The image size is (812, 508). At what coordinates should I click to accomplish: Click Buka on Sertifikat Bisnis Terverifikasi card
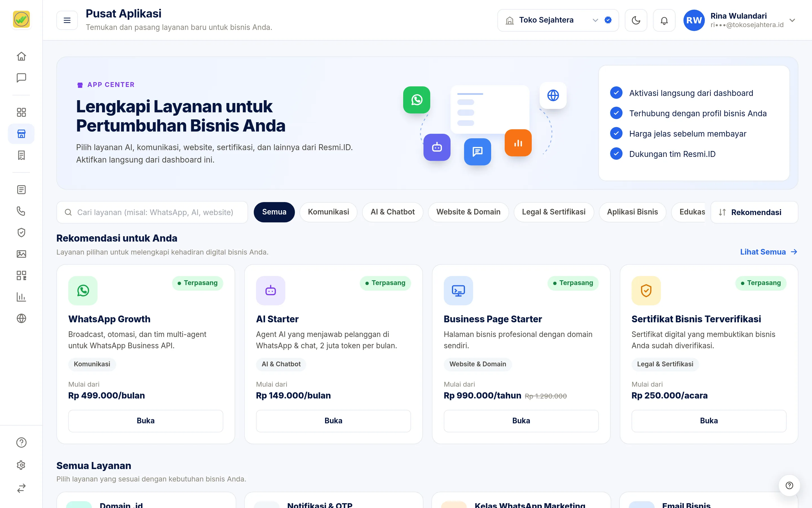coord(709,421)
